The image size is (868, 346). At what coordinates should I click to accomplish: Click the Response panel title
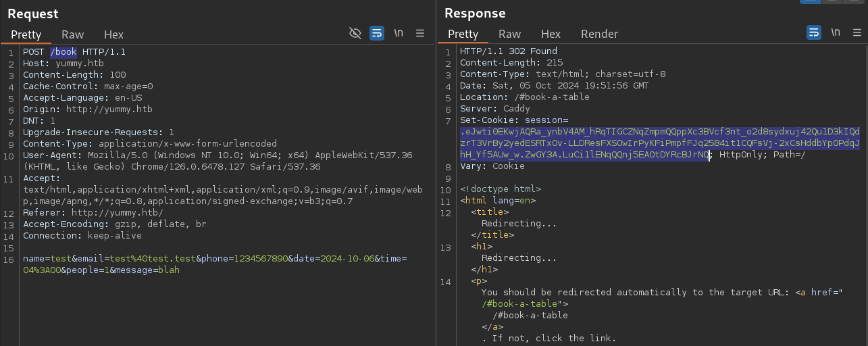pyautogui.click(x=475, y=13)
